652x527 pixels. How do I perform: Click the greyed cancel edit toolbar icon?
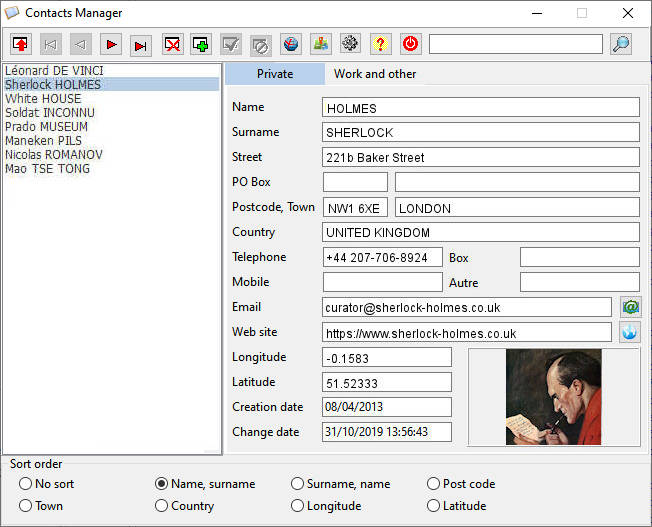(261, 45)
